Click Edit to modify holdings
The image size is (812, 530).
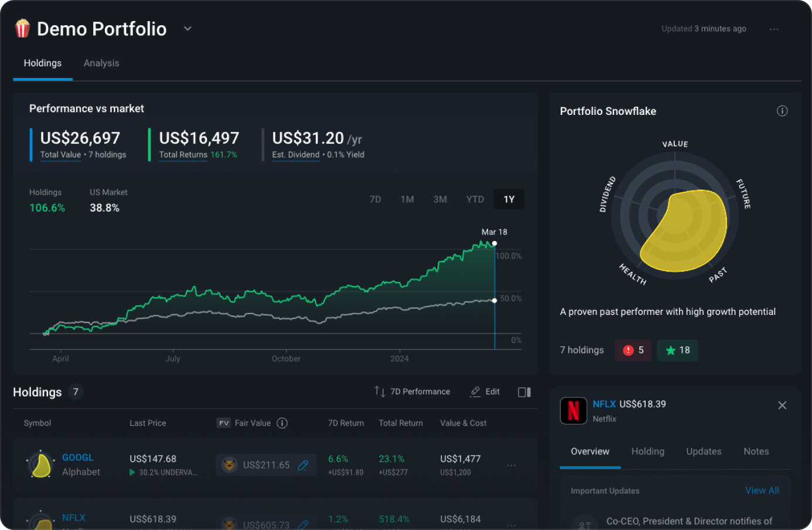pyautogui.click(x=485, y=392)
